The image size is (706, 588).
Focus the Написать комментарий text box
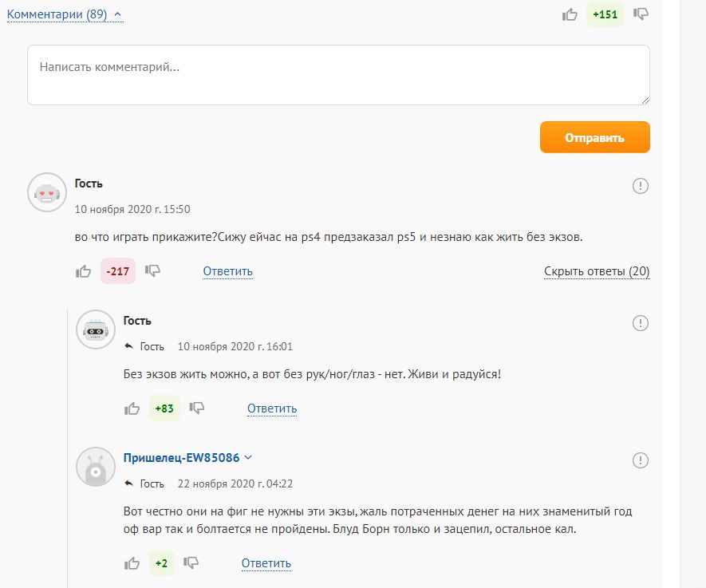pyautogui.click(x=338, y=75)
